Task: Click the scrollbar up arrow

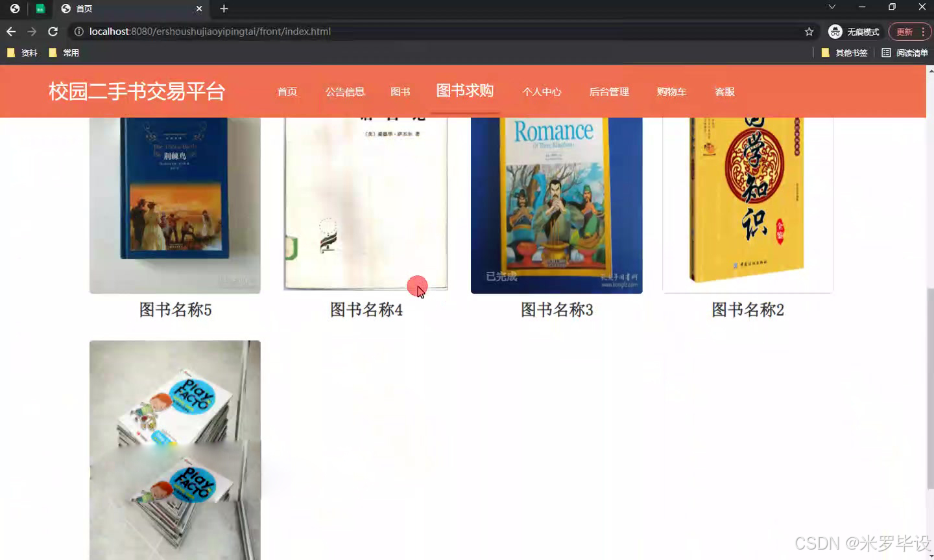Action: [x=930, y=69]
